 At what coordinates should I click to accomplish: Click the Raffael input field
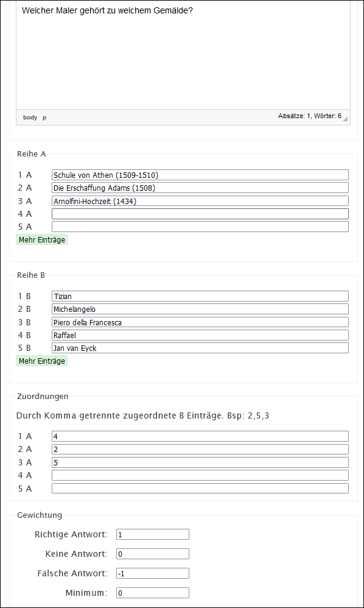200,335
